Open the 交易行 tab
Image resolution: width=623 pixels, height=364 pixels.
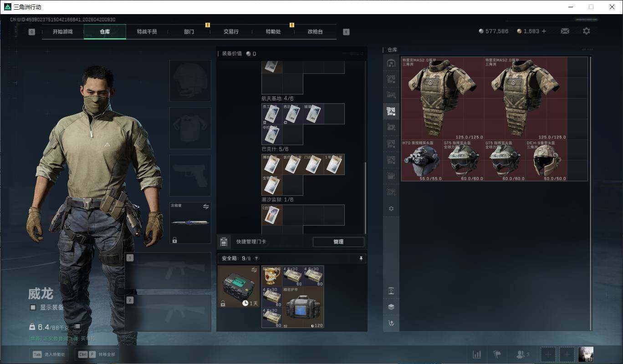(231, 32)
